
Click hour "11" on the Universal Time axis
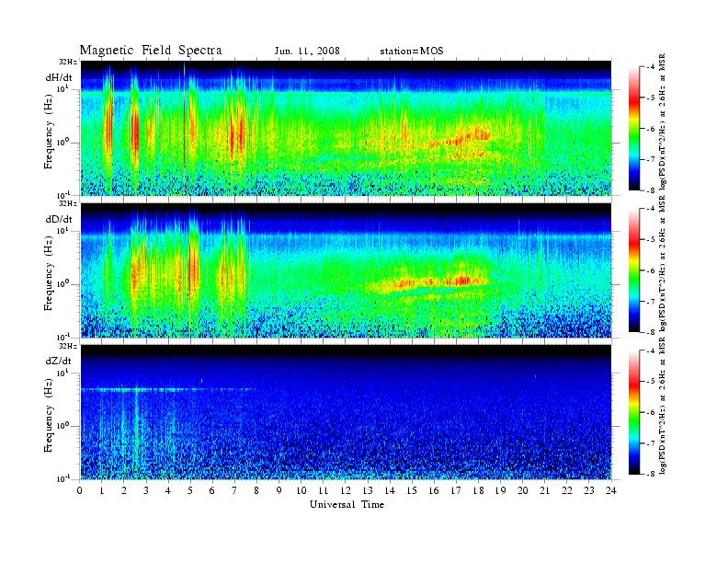(x=324, y=490)
